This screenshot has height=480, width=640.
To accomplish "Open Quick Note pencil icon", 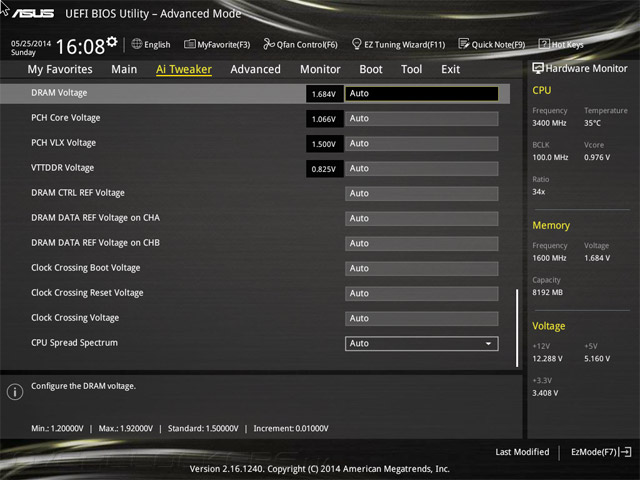I will (464, 44).
